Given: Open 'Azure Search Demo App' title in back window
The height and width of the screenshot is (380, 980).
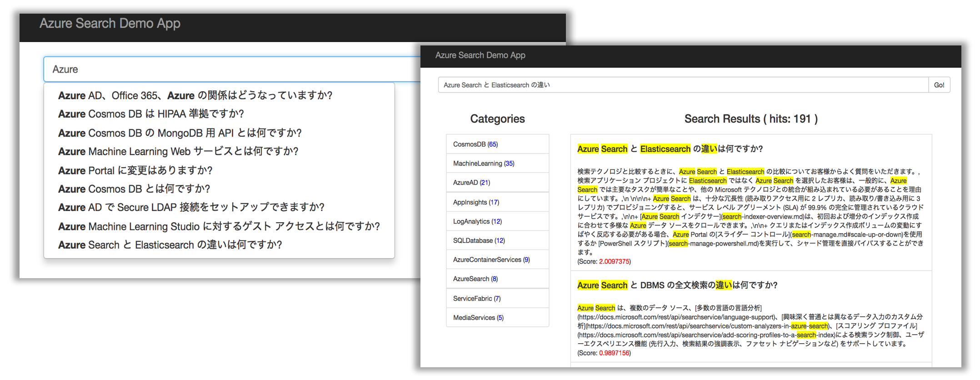Looking at the screenshot, I should [x=110, y=23].
